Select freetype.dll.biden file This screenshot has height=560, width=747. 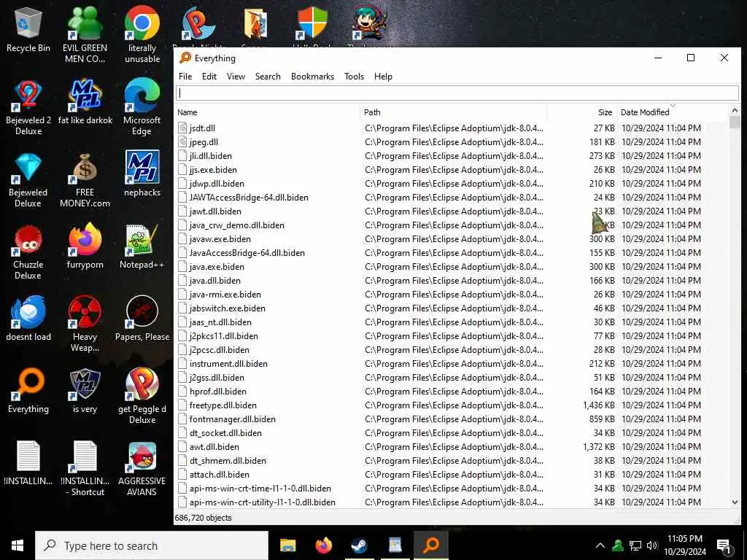(x=452, y=405)
